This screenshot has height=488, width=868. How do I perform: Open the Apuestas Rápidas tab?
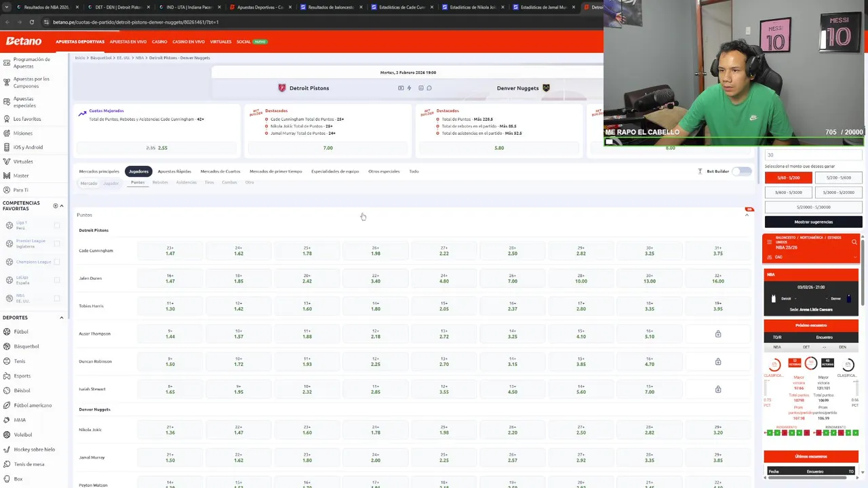coord(174,171)
